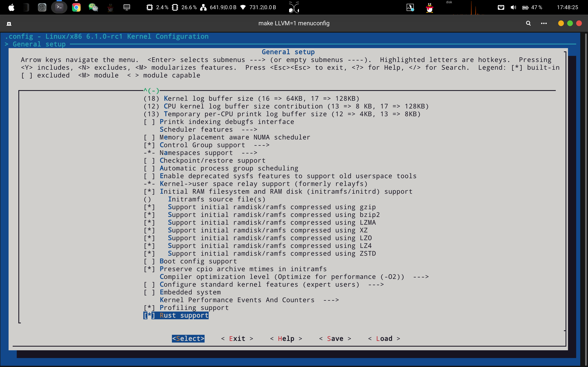This screenshot has height=367, width=588.
Task: Click the Kernel log buffer size value field
Action: point(151,98)
